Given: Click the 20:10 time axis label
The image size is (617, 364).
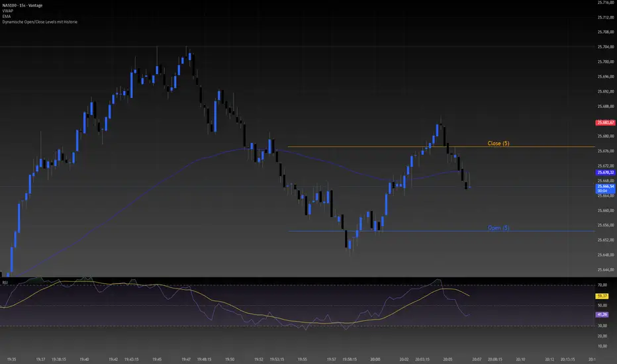Looking at the screenshot, I should tap(520, 359).
